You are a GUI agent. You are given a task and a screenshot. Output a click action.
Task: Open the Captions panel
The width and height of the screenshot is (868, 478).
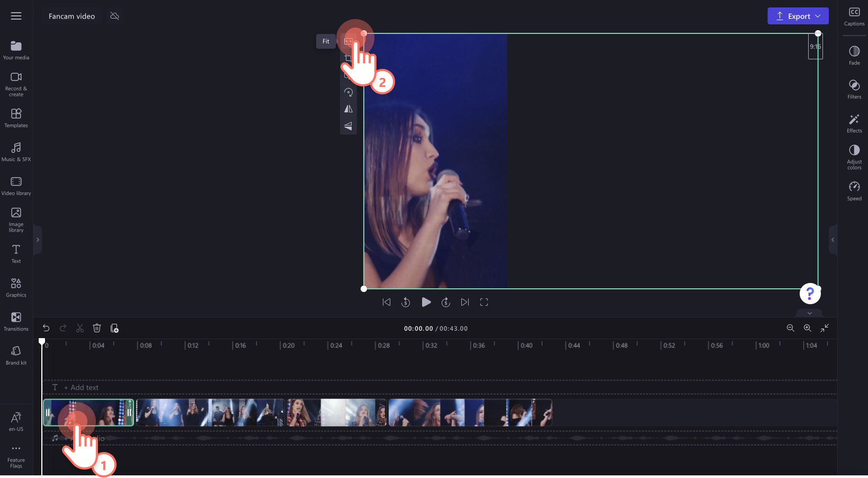pos(854,15)
